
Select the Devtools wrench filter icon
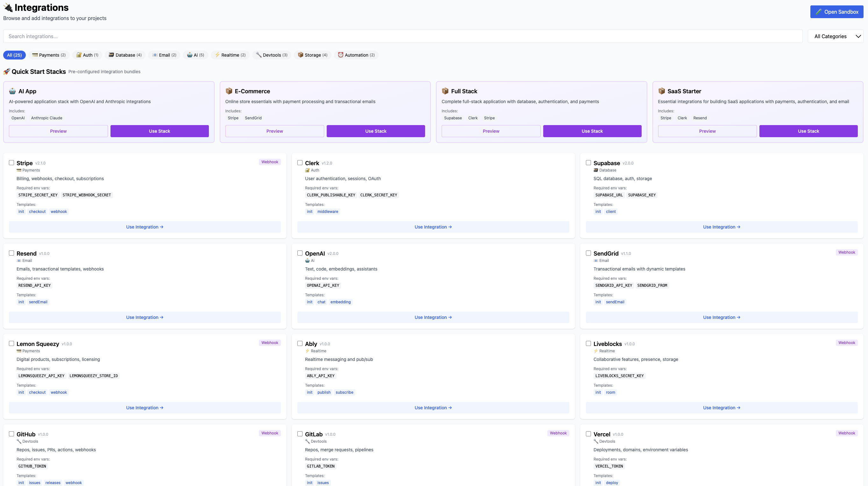(x=259, y=55)
